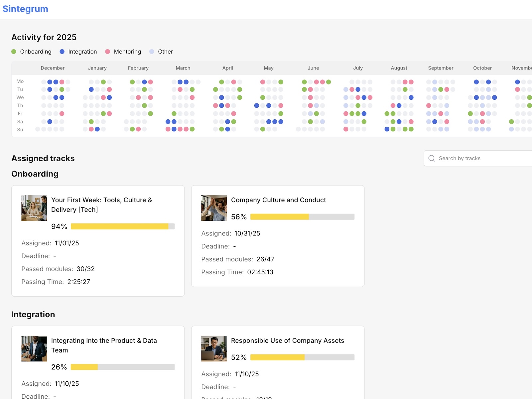The width and height of the screenshot is (532, 399).
Task: Click the 94% progress bar
Action: tap(122, 226)
